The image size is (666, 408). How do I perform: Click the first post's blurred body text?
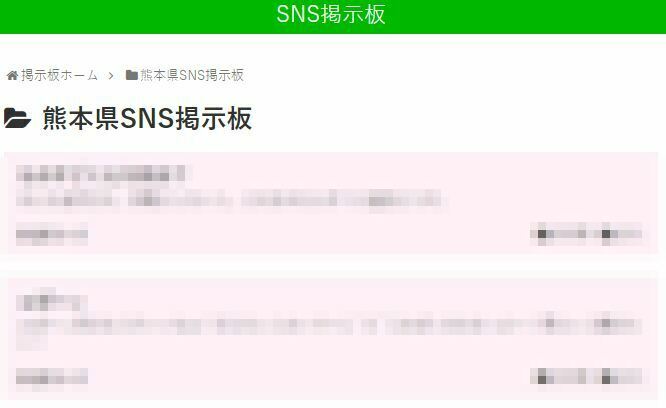click(x=229, y=199)
